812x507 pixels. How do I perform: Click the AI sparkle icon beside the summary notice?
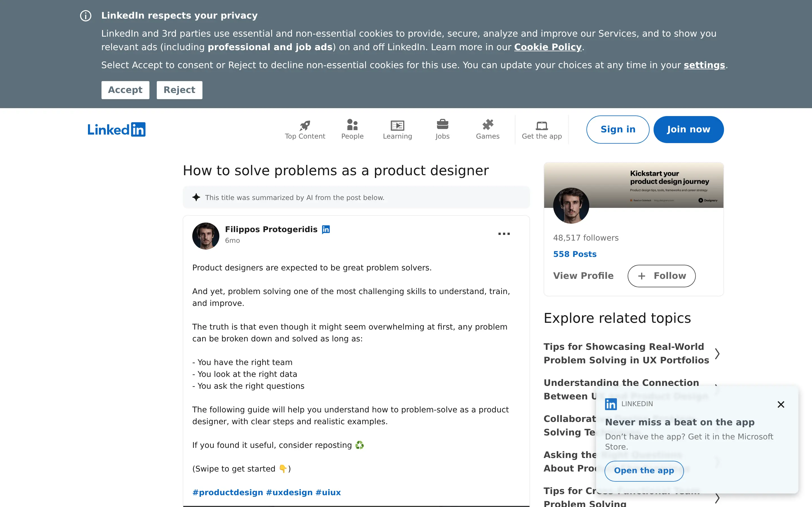196,197
